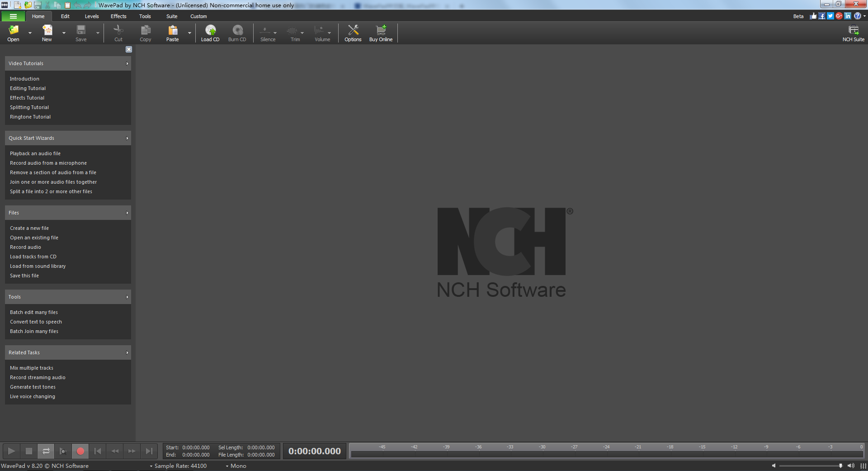The width and height of the screenshot is (868, 471).
Task: Open the Help dropdown arrow
Action: [864, 16]
